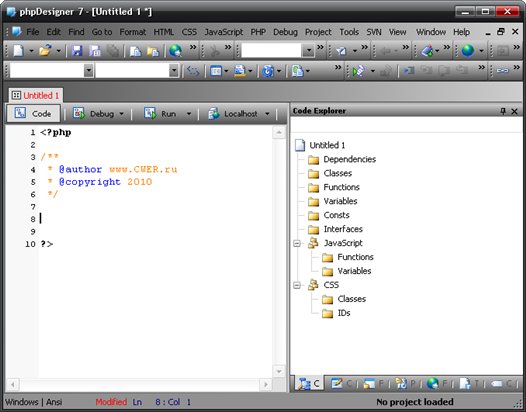Open the Project menu
Screen dimensions: 526x412
coord(318,32)
